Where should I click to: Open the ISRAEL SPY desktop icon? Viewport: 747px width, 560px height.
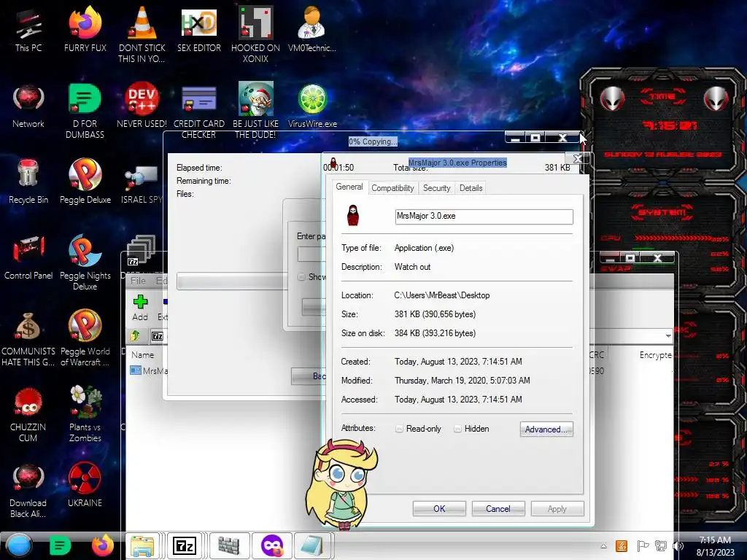point(142,184)
